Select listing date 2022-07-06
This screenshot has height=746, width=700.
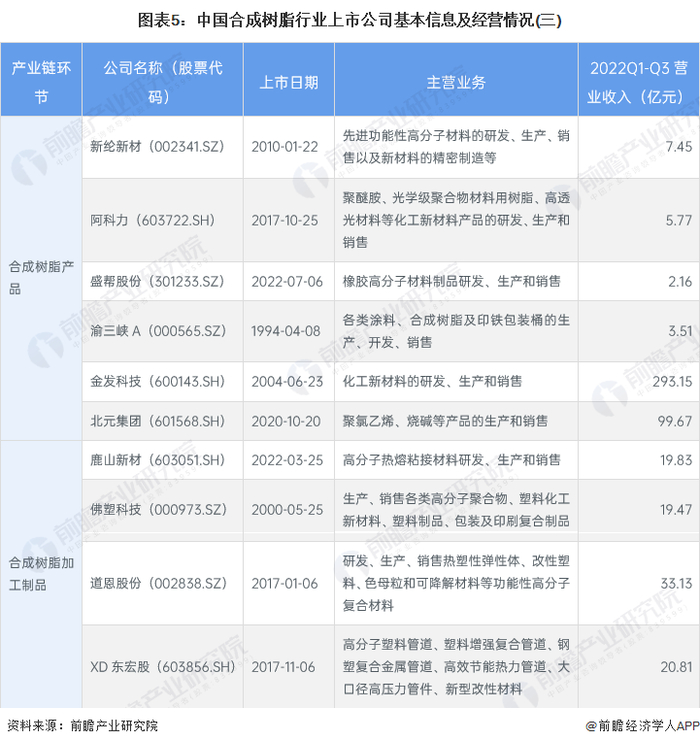pyautogui.click(x=287, y=282)
